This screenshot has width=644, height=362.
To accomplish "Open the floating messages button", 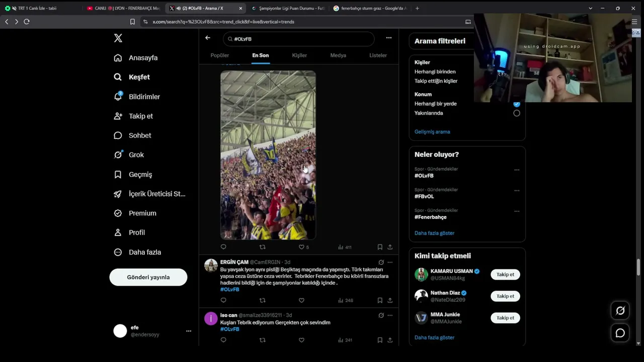I will pyautogui.click(x=620, y=333).
